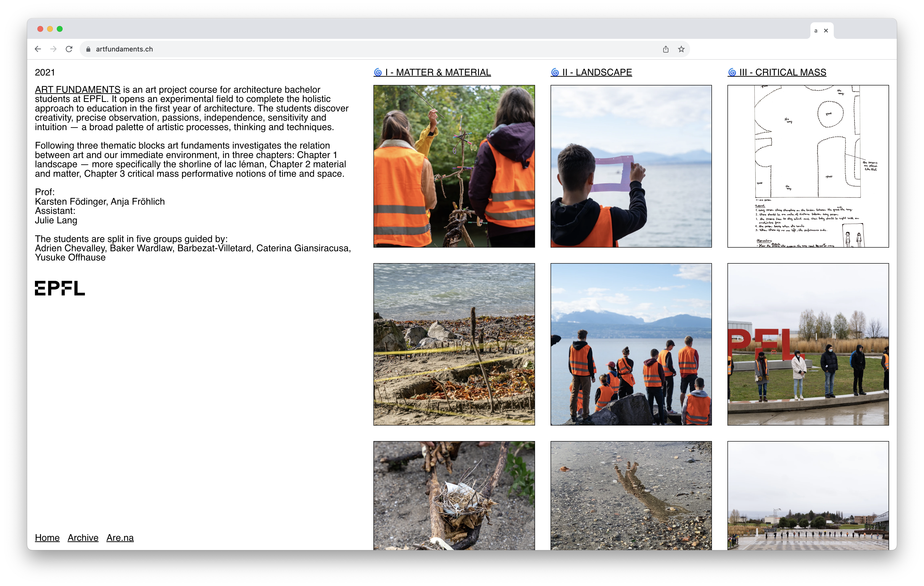This screenshot has width=924, height=586.
Task: Click the ART FUNDAMENTS underlined link
Action: (x=77, y=90)
